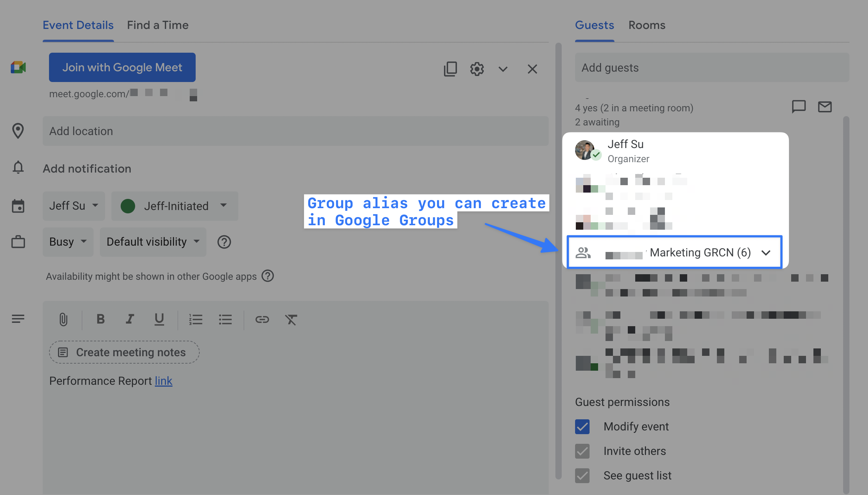The width and height of the screenshot is (868, 495).
Task: Click the briefcase icon beside Busy
Action: [x=18, y=242]
